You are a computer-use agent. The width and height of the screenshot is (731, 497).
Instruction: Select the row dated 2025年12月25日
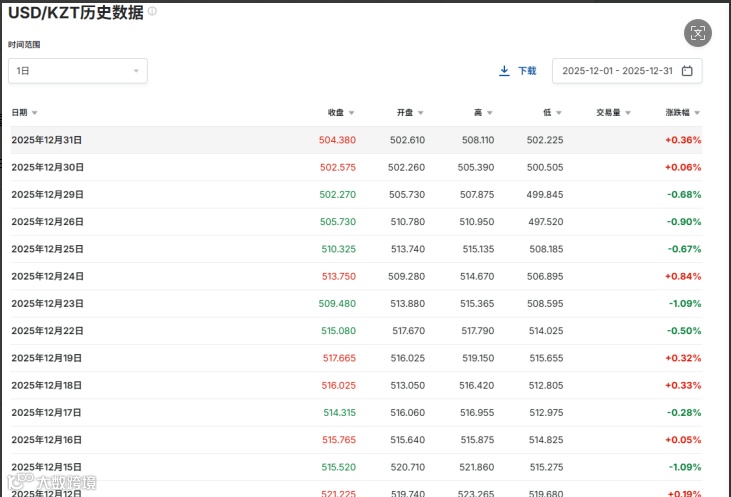click(357, 249)
